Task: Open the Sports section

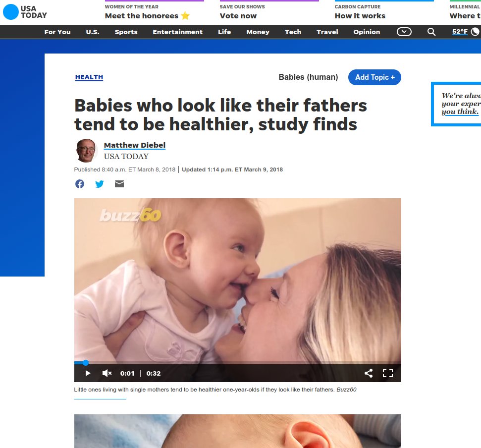Action: click(x=126, y=32)
